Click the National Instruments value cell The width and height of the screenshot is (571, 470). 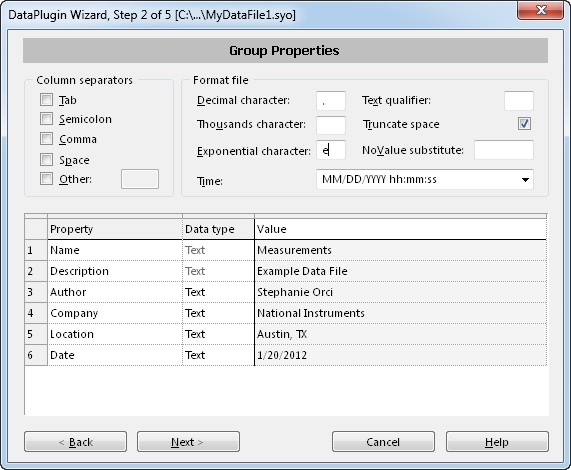401,313
